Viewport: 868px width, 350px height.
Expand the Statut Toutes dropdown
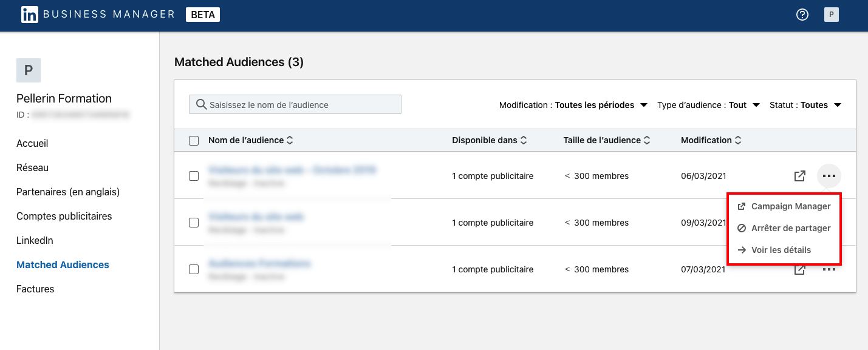(805, 105)
